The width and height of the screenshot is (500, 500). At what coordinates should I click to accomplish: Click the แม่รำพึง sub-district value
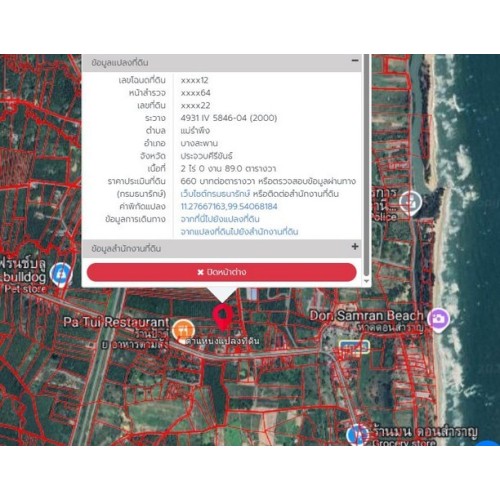(x=195, y=131)
